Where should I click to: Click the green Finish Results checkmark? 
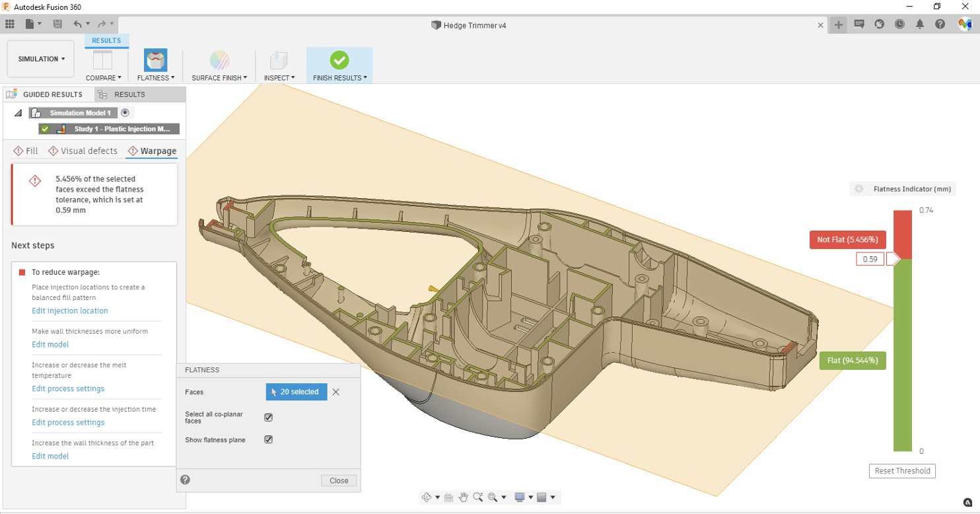pyautogui.click(x=339, y=61)
